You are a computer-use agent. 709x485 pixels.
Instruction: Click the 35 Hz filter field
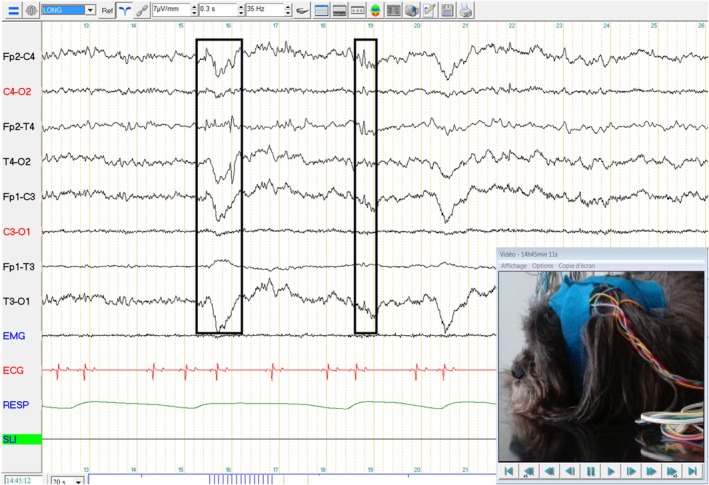pyautogui.click(x=265, y=10)
